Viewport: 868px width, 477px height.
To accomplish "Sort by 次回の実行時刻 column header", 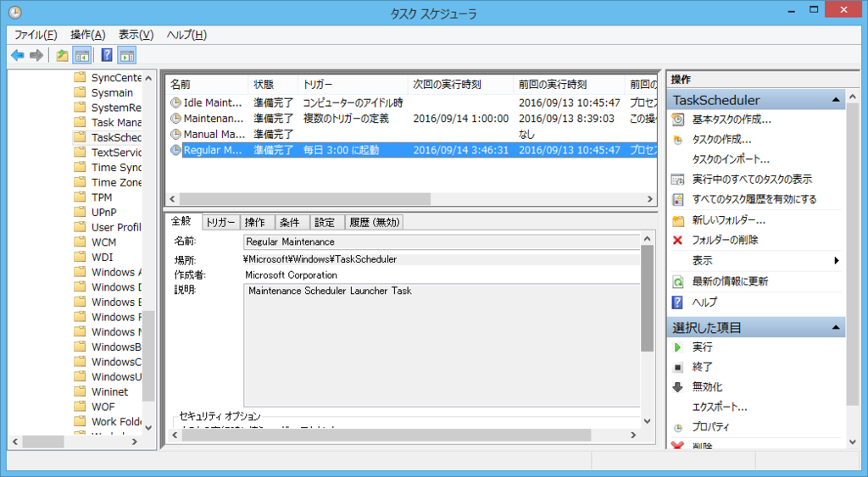I will pyautogui.click(x=460, y=85).
